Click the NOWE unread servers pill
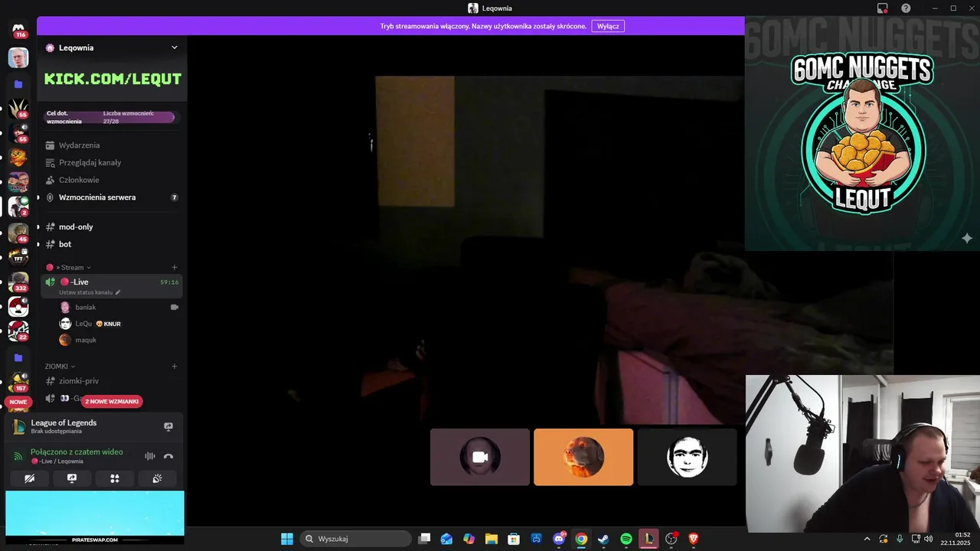Viewport: 980px width, 551px height. (18, 402)
